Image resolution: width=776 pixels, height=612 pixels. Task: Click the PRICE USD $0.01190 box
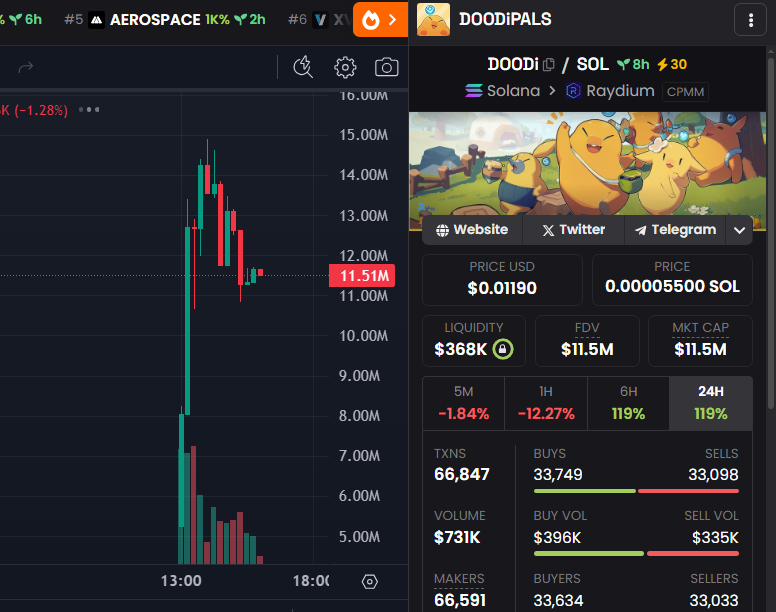502,280
